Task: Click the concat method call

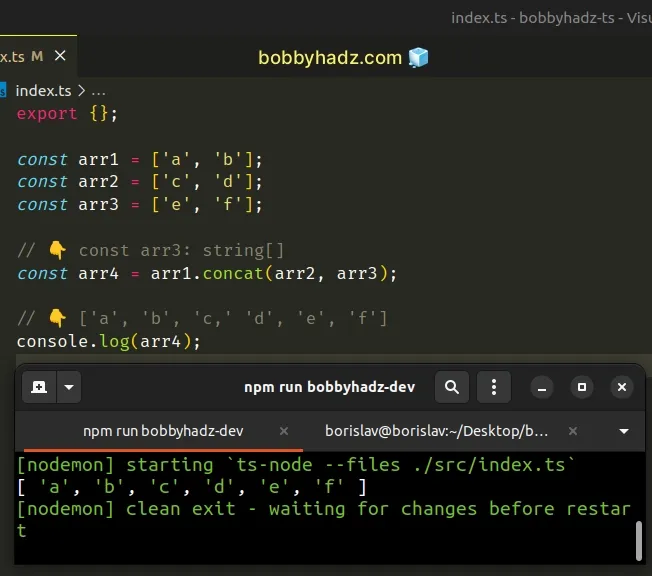Action: (x=233, y=273)
